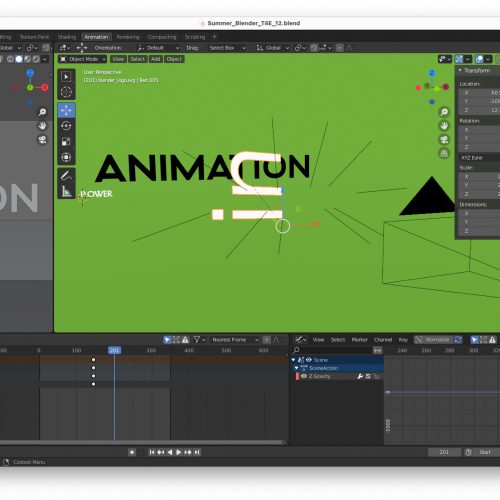The image size is (500, 500).
Task: Select the Annotate tool
Action: point(66,176)
